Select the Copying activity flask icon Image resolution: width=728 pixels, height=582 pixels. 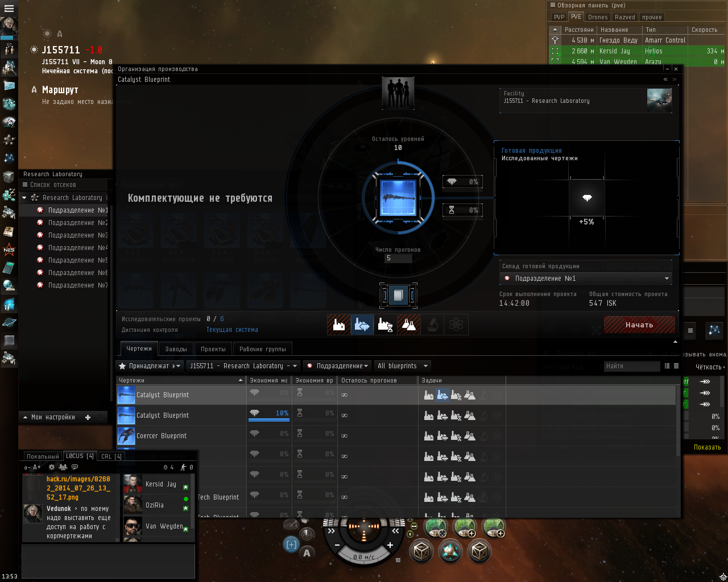click(409, 325)
